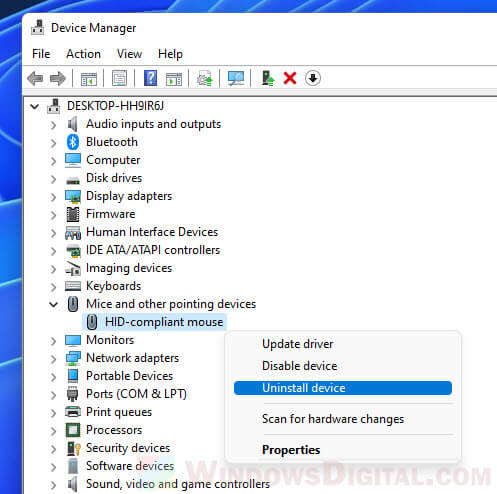Click the Ports (COM & LPT) icon
497x494 pixels.
[x=72, y=394]
